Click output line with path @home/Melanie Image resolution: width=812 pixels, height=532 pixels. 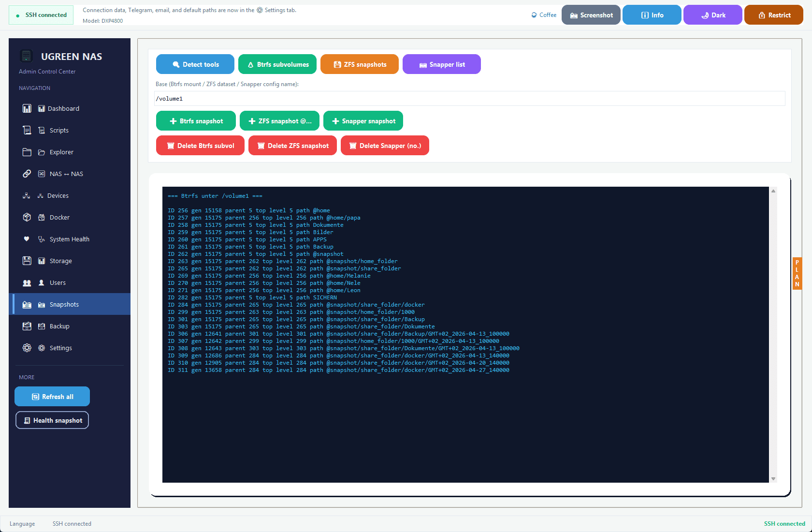click(269, 276)
